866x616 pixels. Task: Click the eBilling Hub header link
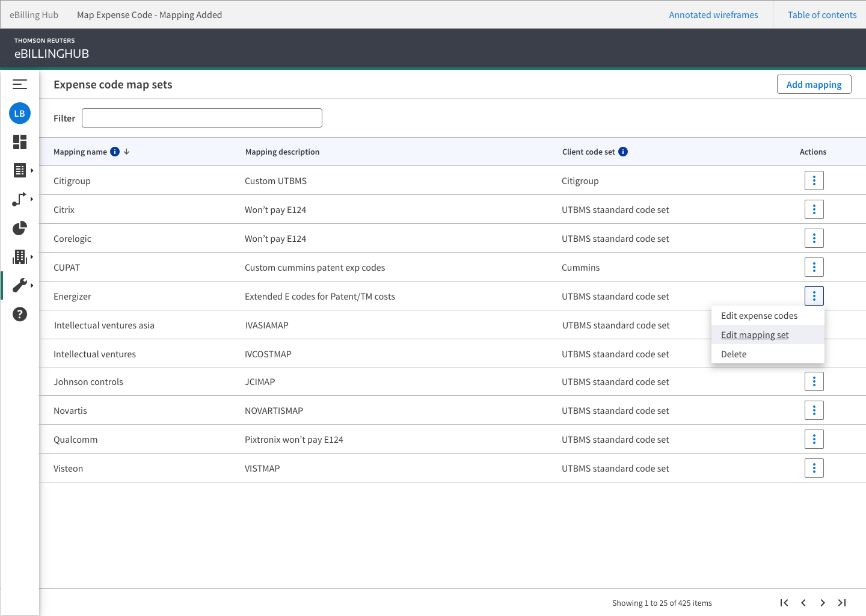(x=34, y=14)
